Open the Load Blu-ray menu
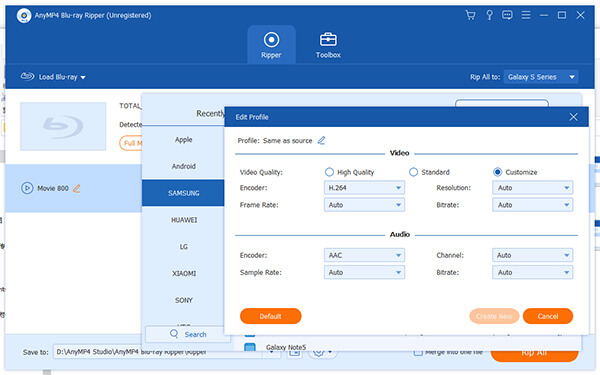 53,77
